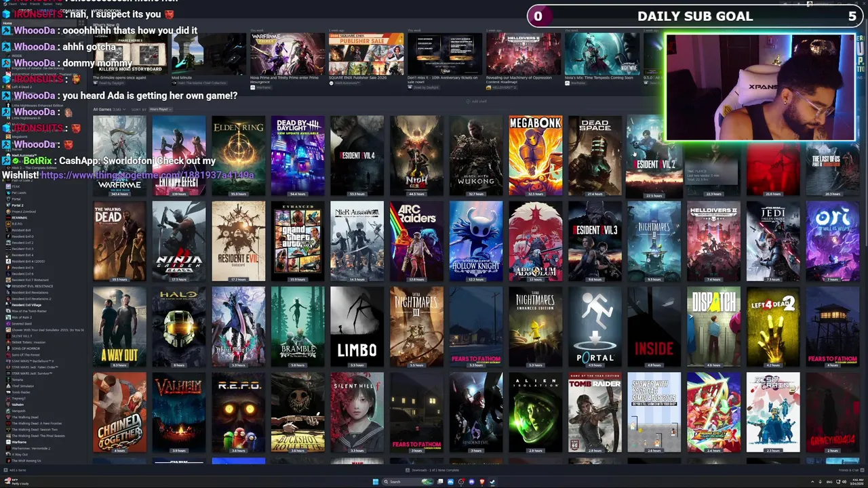Show hidden system tray icons

tap(812, 482)
